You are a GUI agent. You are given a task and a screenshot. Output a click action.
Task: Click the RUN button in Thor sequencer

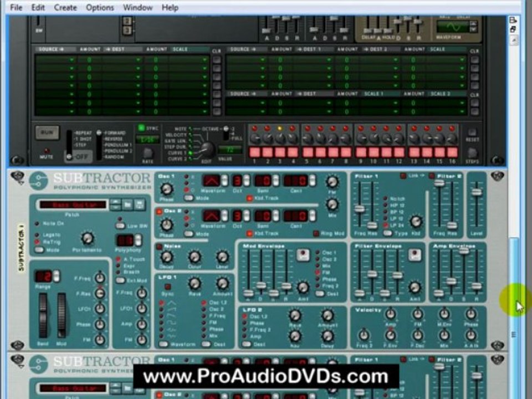(x=47, y=132)
